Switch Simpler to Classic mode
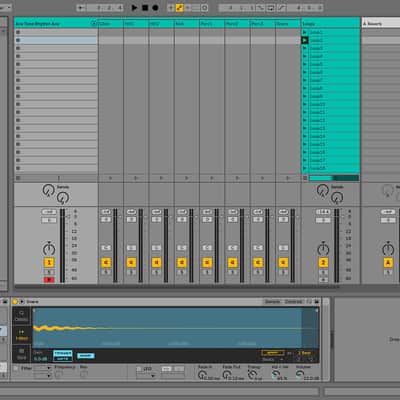 pyautogui.click(x=22, y=316)
